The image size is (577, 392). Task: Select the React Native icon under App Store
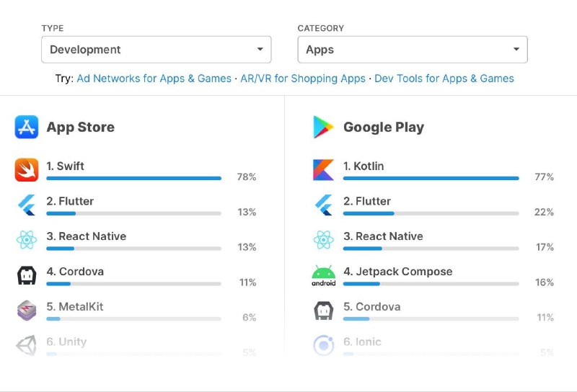[27, 240]
